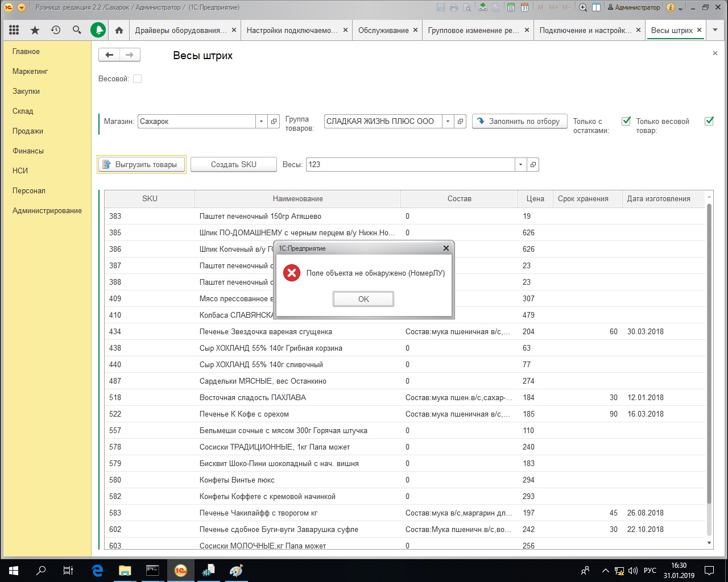Click the table vertical scrollbar
Viewport: 728px width, 582px height.
pos(709,352)
